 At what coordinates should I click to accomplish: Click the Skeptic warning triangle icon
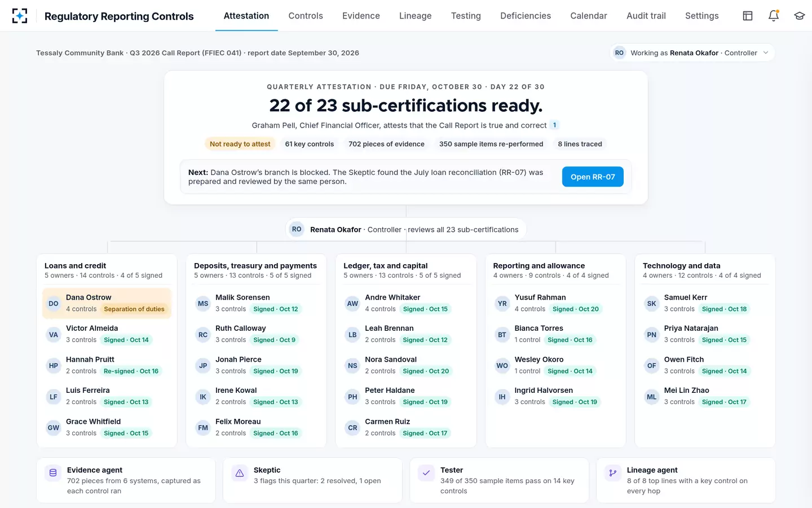point(240,473)
